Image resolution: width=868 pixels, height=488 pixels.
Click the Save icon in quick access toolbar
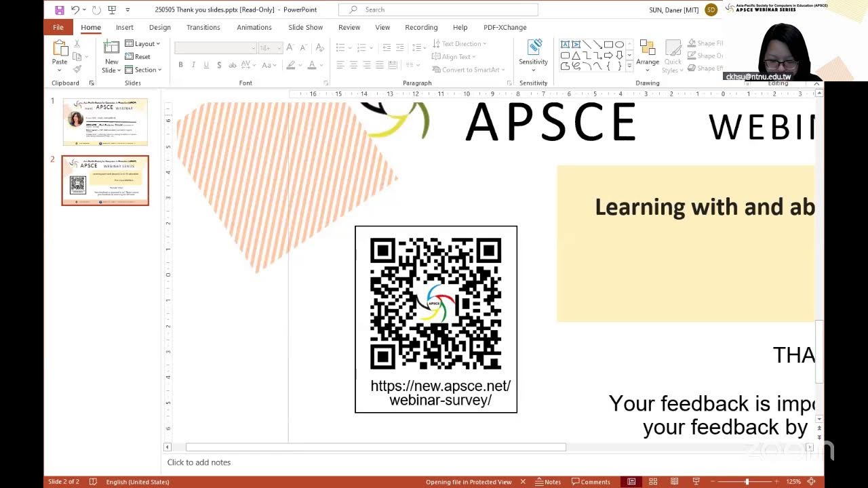pos(60,10)
